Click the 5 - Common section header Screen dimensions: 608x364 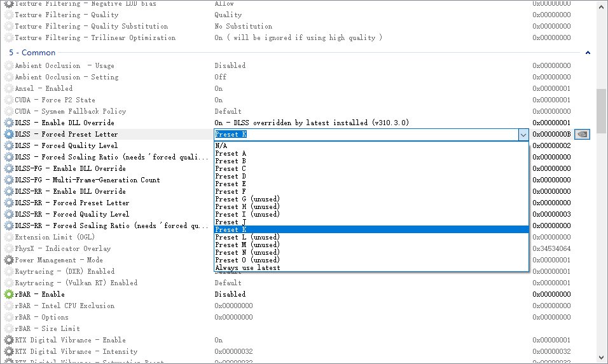(32, 53)
